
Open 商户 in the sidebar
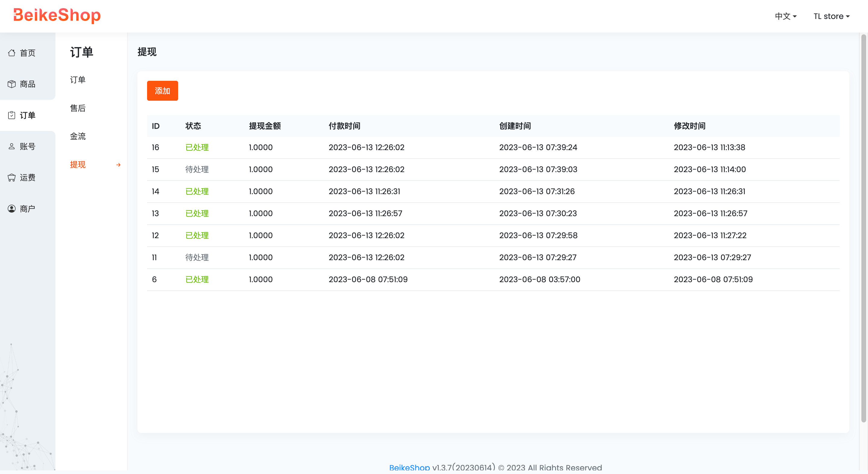[28, 209]
